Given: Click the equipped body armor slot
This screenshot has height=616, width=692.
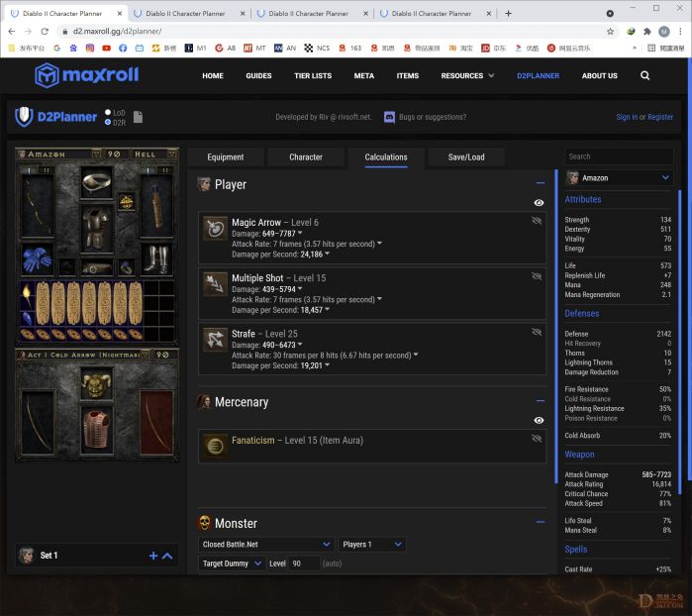Looking at the screenshot, I should pyautogui.click(x=97, y=229).
